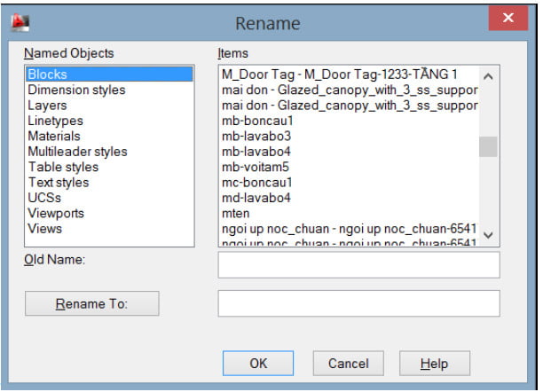Select Blocks in Named Objects list
Viewport: 543px width, 392px height.
[47, 74]
